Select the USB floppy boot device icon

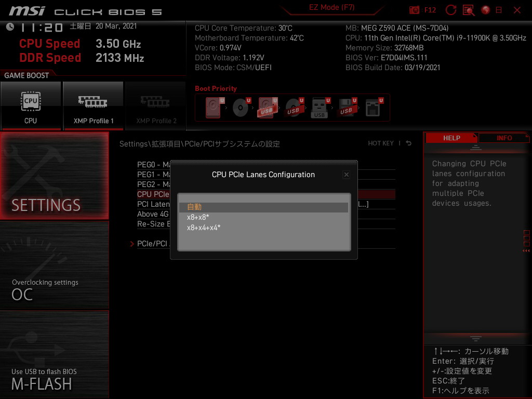pos(347,108)
